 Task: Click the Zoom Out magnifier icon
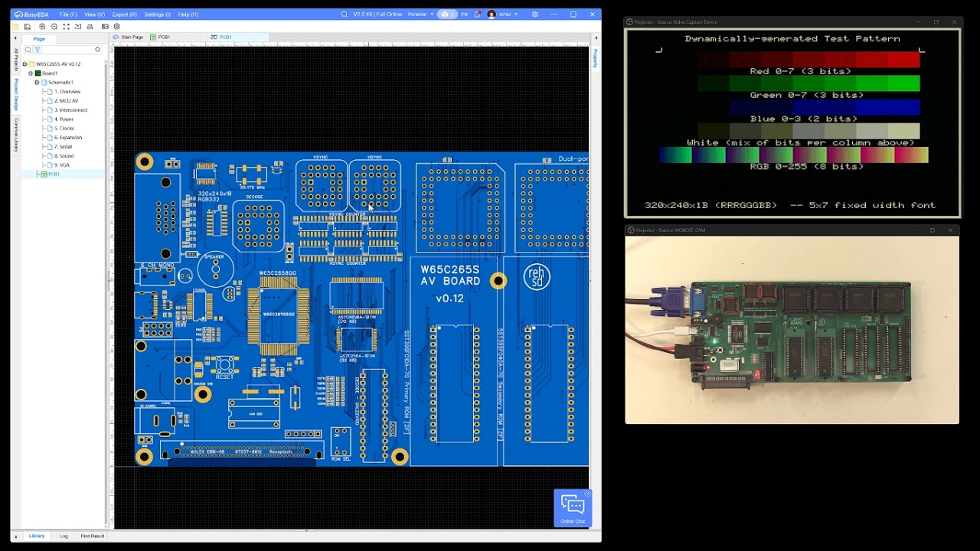(54, 26)
